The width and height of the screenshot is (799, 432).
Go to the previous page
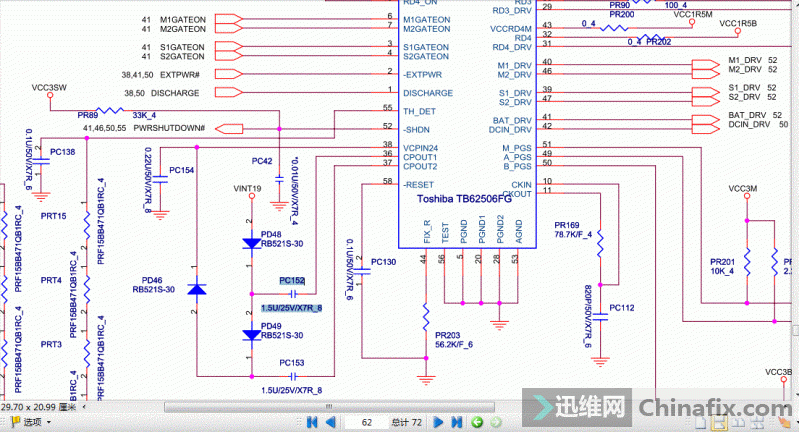[x=330, y=422]
